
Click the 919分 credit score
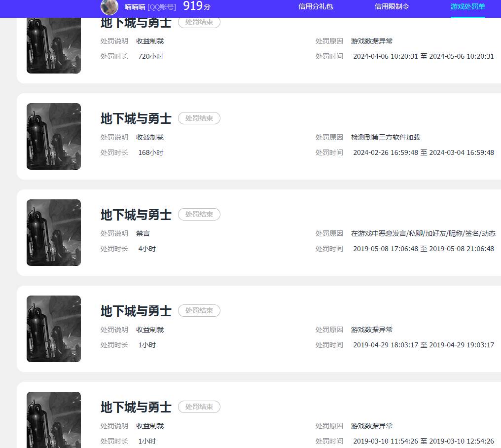196,6
